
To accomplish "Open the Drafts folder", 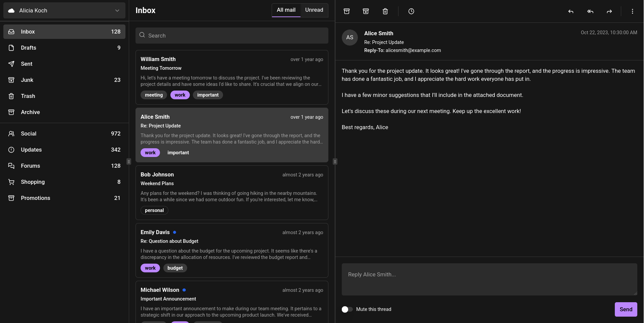I will 64,48.
